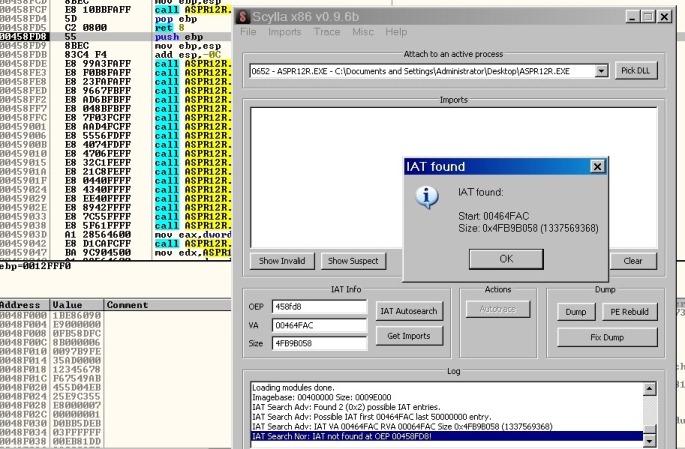Click the Fix Dump button
The height and width of the screenshot is (449, 685).
coord(607,337)
